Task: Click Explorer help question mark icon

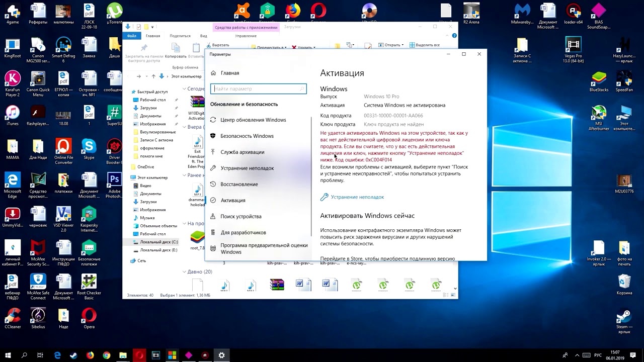Action: click(x=454, y=36)
